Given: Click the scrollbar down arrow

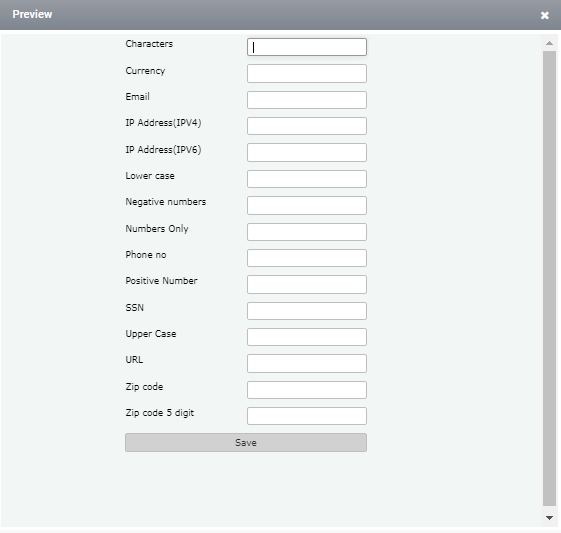Looking at the screenshot, I should (549, 518).
